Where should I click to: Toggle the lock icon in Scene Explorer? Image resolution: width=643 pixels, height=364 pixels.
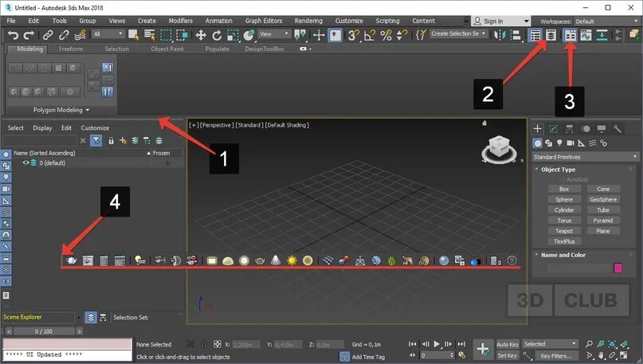[111, 141]
